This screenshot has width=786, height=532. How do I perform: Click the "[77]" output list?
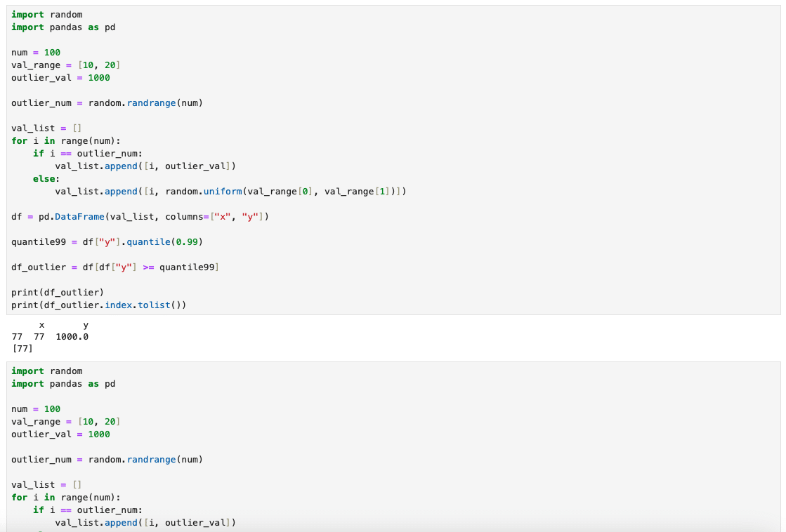(22, 348)
